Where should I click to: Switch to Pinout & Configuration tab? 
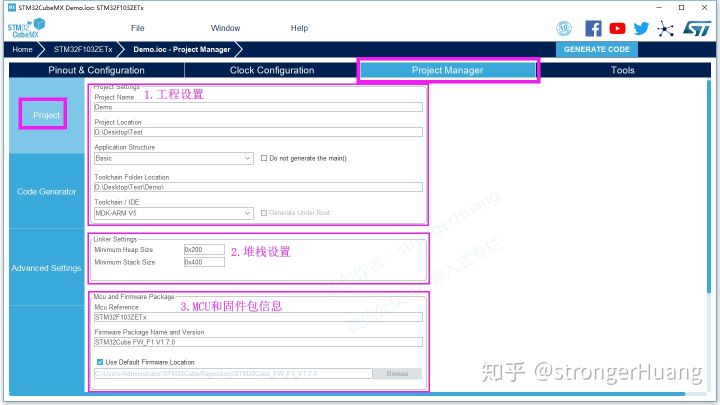(x=96, y=70)
